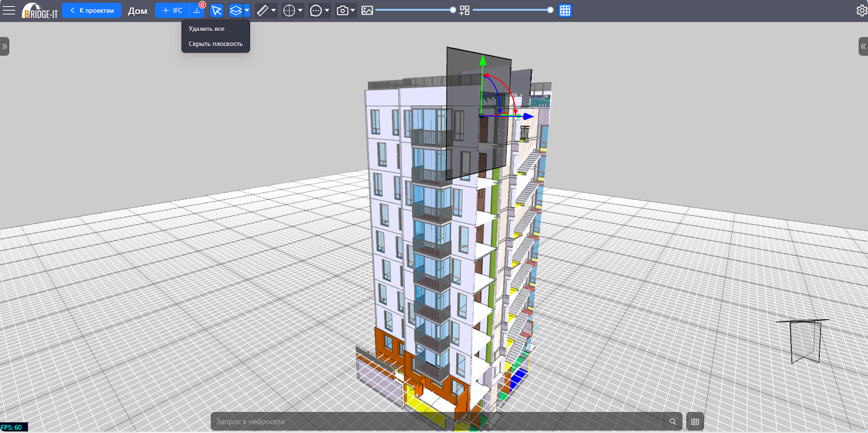Expand the comment tool dropdown arrow

tap(327, 10)
